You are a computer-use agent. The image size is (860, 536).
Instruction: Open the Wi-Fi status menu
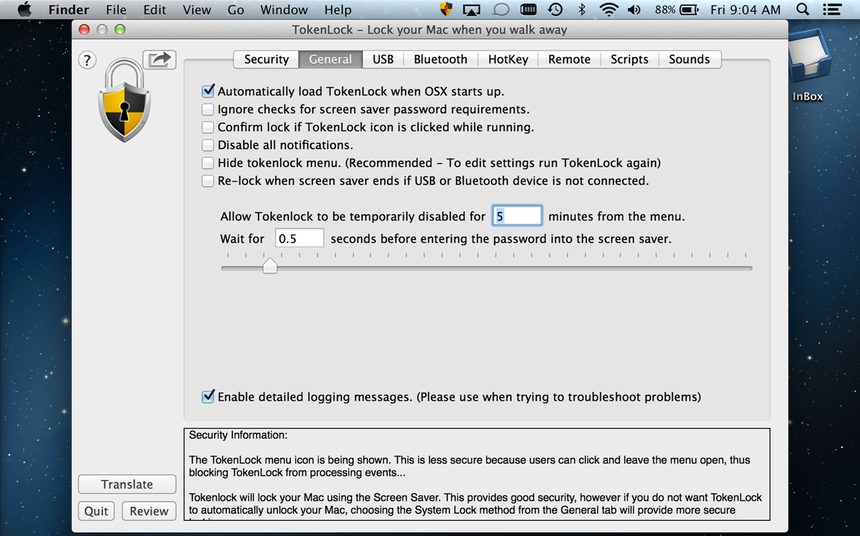(609, 9)
